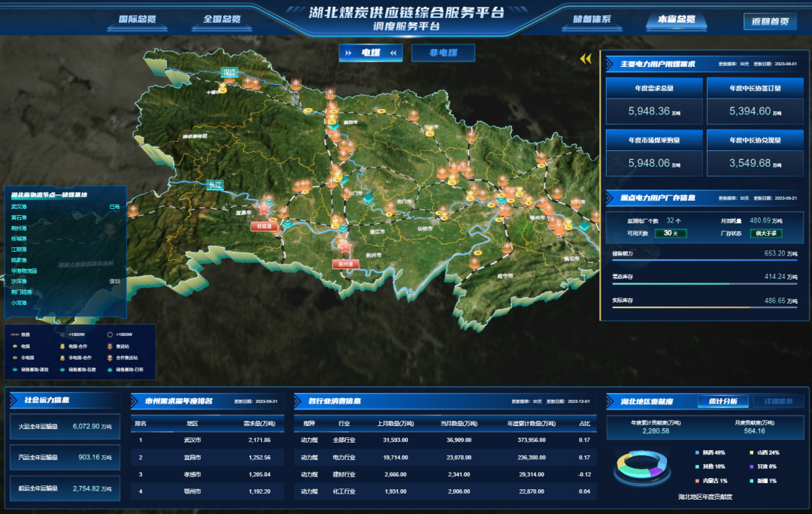
Task: Click the 甘肃 8% purple legend swatch
Action: (751, 467)
